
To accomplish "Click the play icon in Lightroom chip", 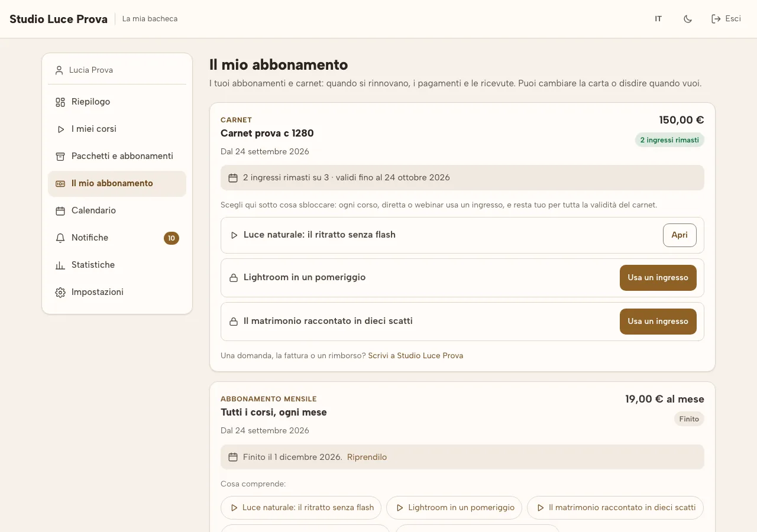I will (400, 508).
